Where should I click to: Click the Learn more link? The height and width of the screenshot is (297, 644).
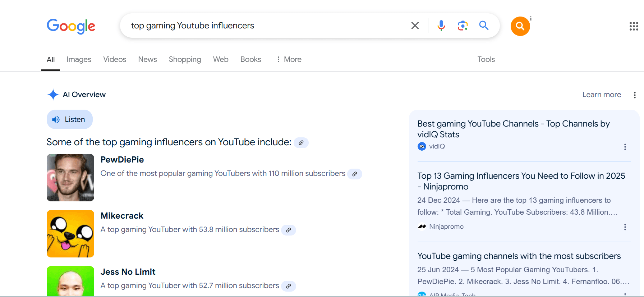point(602,95)
